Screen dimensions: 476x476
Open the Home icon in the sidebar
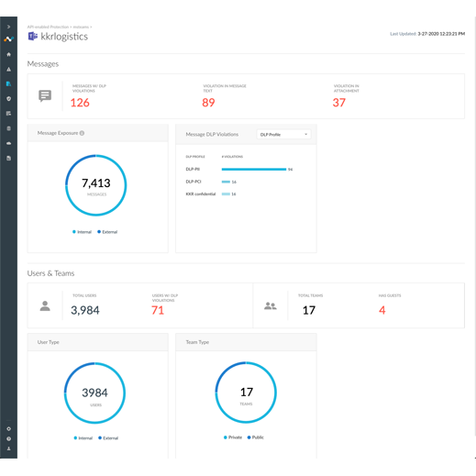point(8,54)
